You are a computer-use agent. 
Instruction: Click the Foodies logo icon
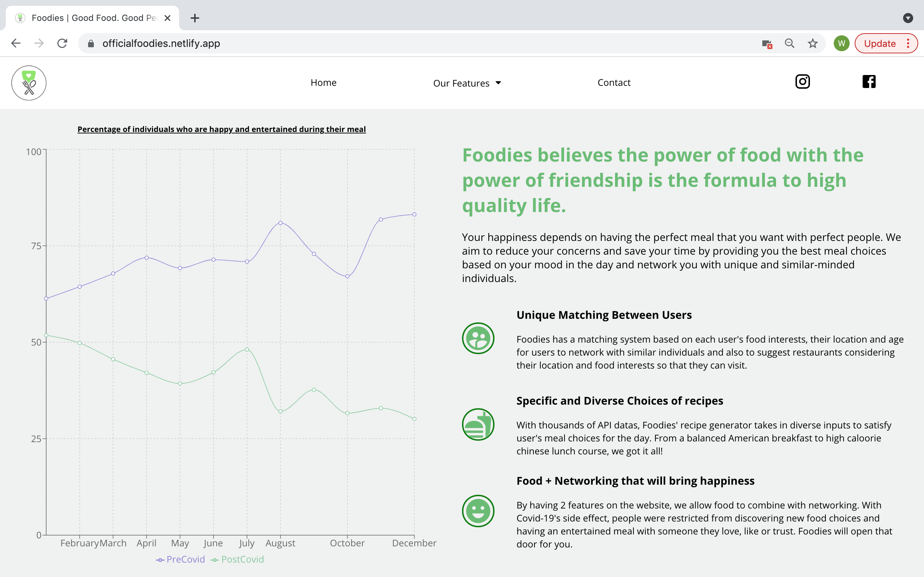29,83
